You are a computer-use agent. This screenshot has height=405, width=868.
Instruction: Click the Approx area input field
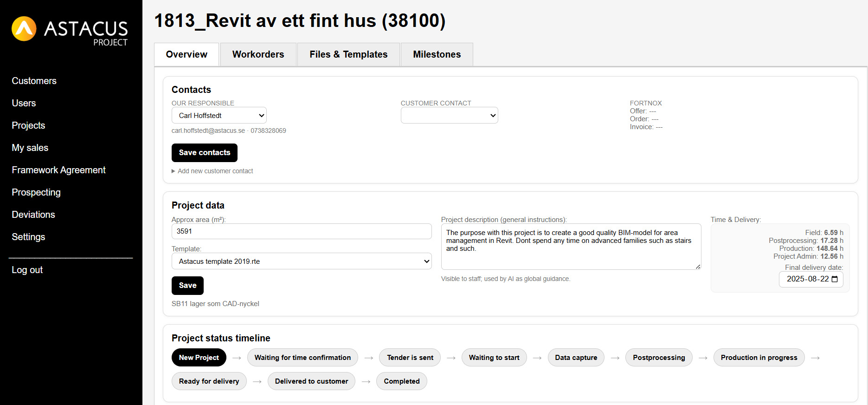pos(302,231)
